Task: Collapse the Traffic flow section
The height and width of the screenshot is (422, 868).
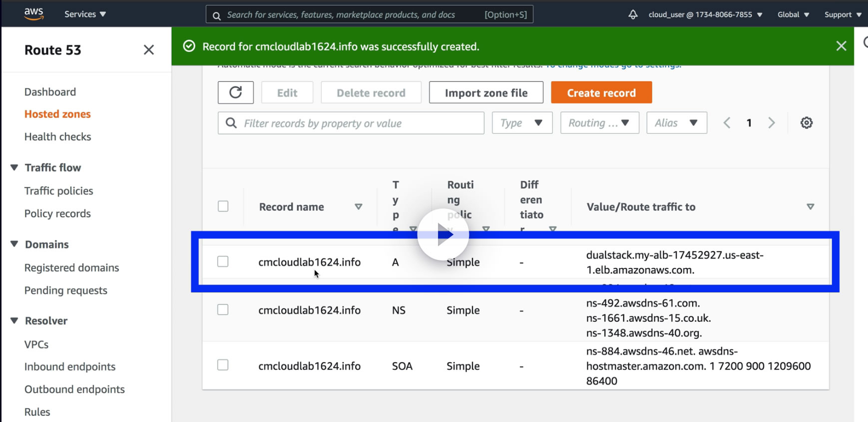Action: point(14,167)
